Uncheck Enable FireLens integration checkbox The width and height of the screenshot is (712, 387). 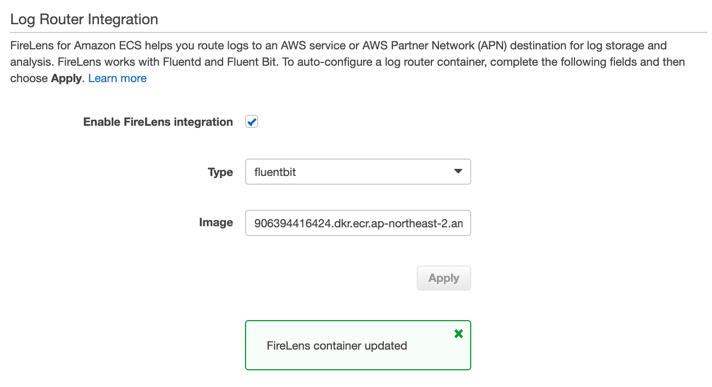tap(252, 122)
